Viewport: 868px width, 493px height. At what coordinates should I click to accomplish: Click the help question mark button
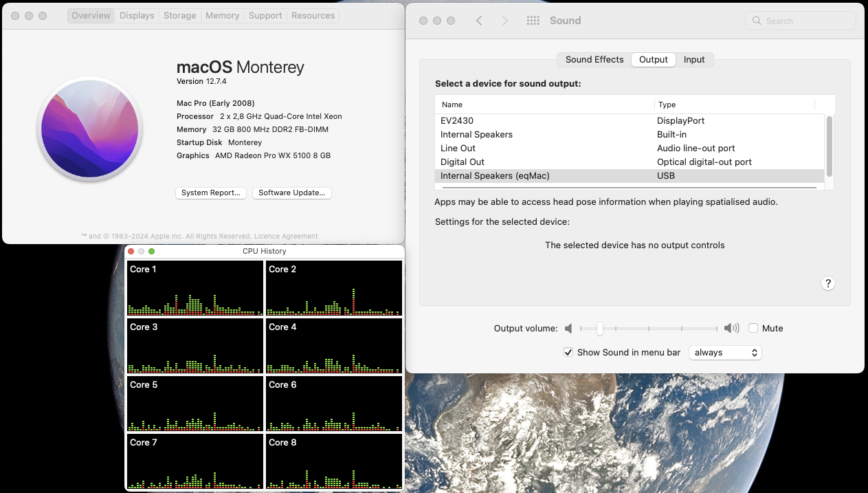(828, 283)
